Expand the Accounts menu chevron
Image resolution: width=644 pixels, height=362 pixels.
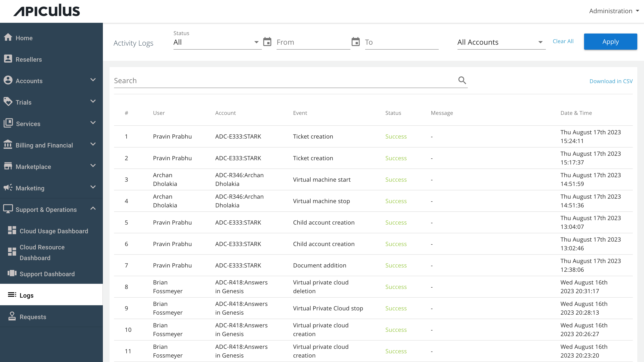coord(93,80)
